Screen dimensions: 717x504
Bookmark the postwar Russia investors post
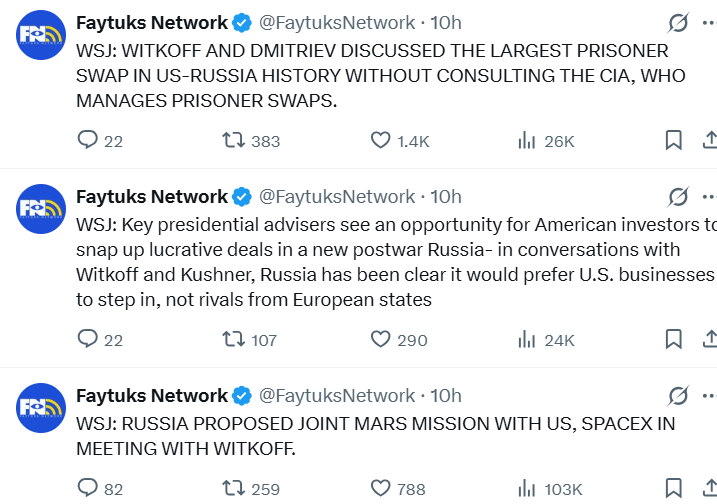coord(674,340)
